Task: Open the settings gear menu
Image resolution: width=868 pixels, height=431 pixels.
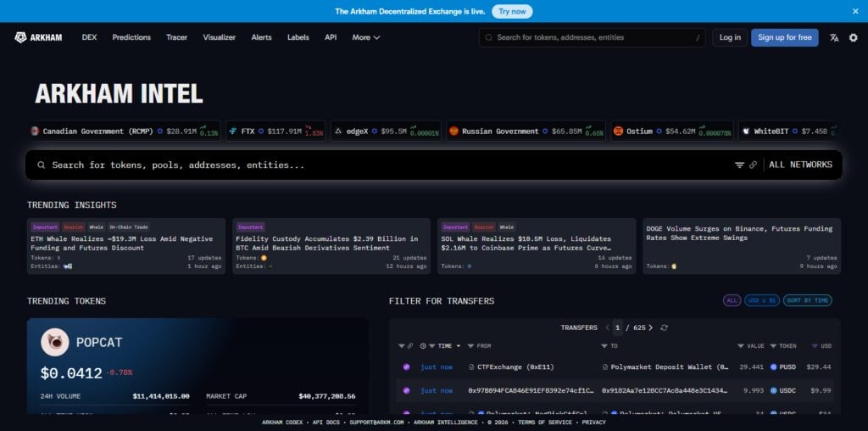Action: point(853,37)
